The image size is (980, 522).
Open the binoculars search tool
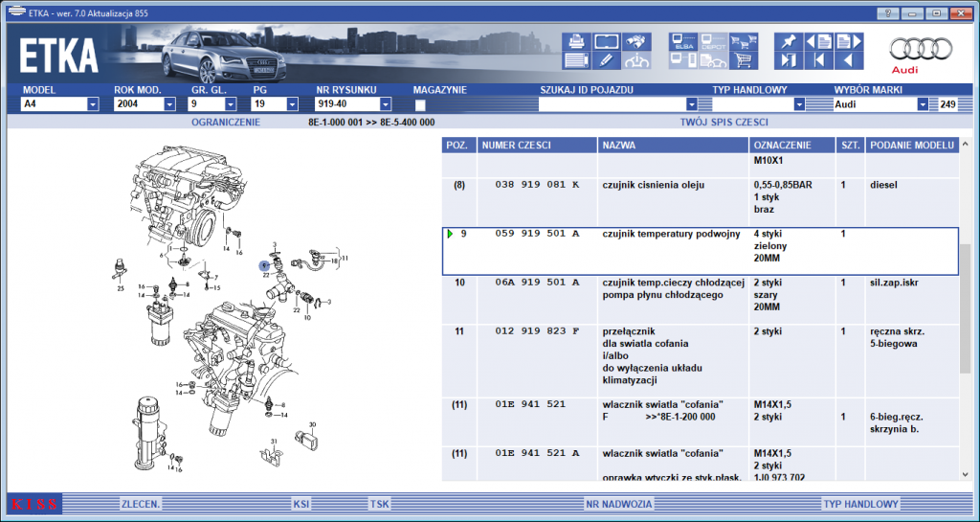tap(636, 41)
